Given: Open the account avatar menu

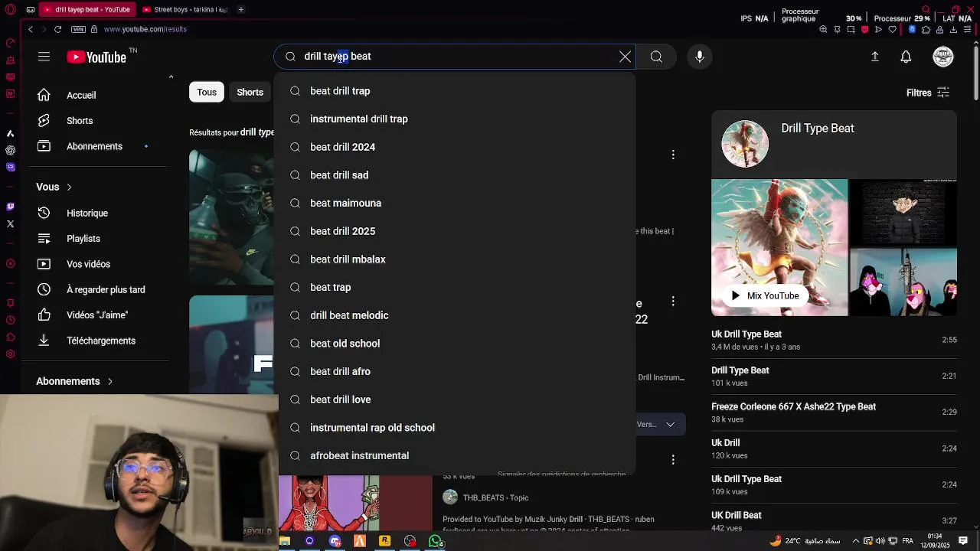Looking at the screenshot, I should coord(943,57).
